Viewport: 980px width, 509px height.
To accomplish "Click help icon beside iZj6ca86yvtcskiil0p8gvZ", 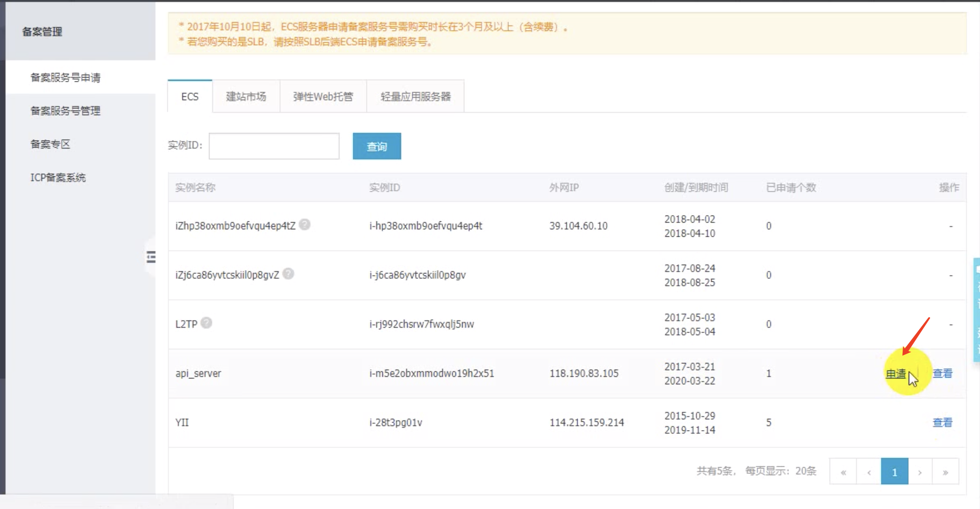I will (x=288, y=273).
